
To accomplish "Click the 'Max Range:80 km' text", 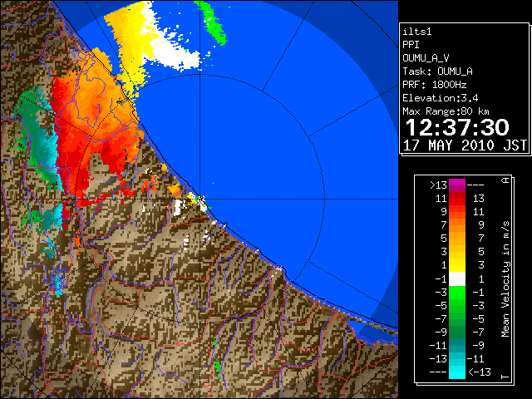I will point(446,111).
